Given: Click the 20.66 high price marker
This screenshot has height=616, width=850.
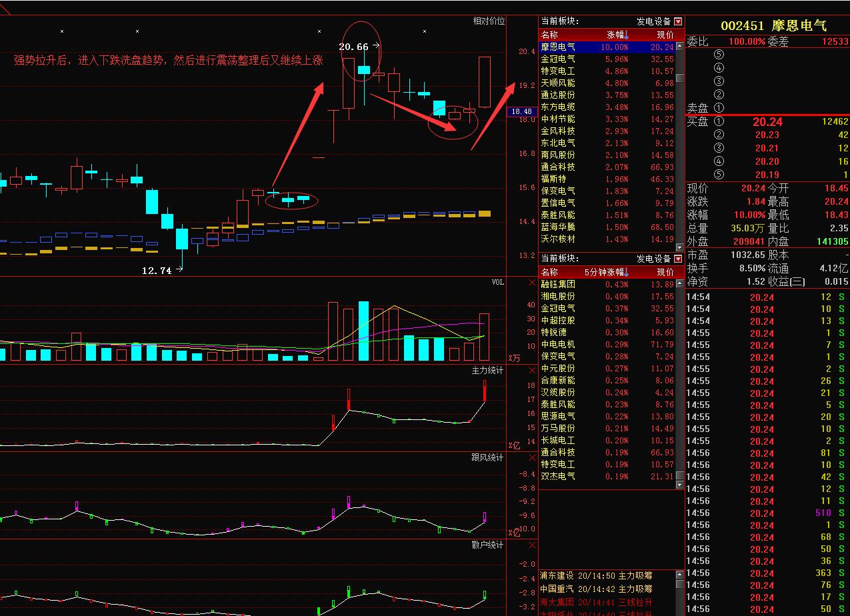Looking at the screenshot, I should tap(353, 47).
